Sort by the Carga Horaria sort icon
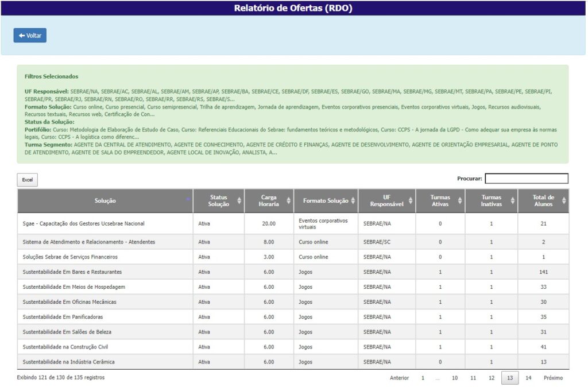The width and height of the screenshot is (588, 387). (x=288, y=201)
